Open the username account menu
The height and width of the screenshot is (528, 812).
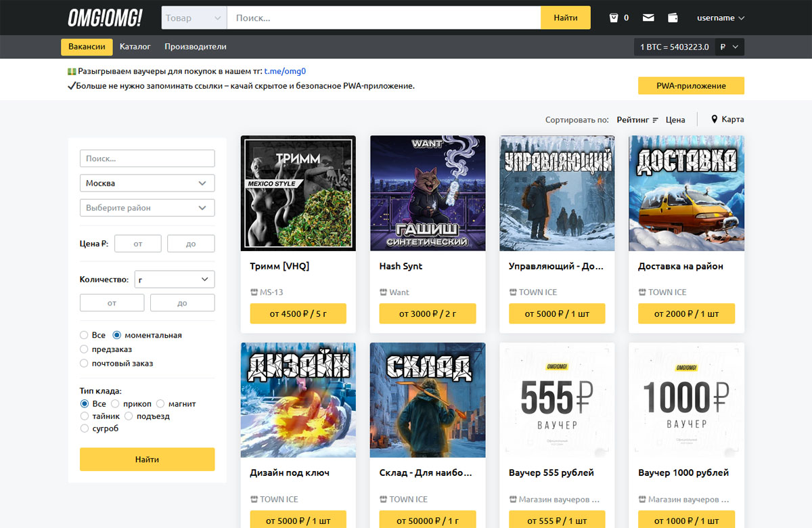720,18
